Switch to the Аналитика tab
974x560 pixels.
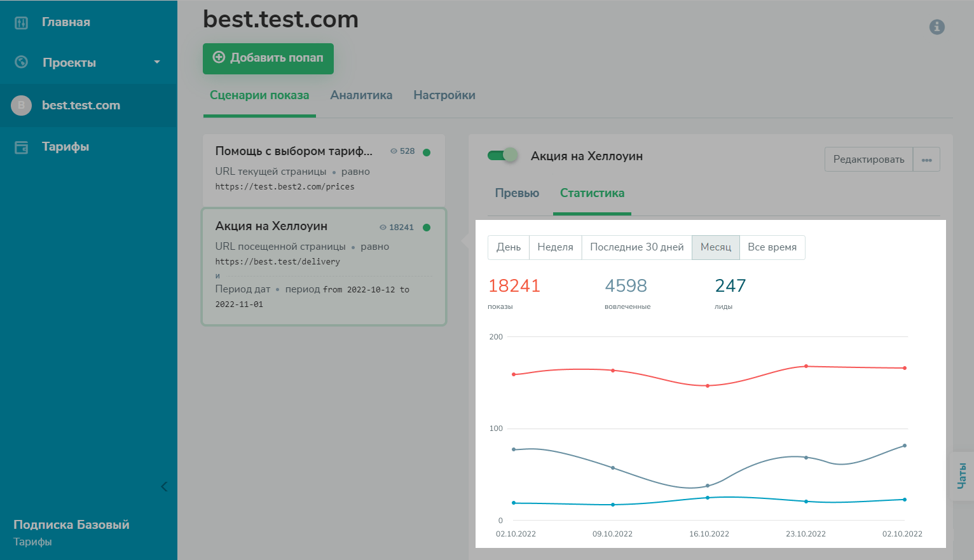click(361, 95)
